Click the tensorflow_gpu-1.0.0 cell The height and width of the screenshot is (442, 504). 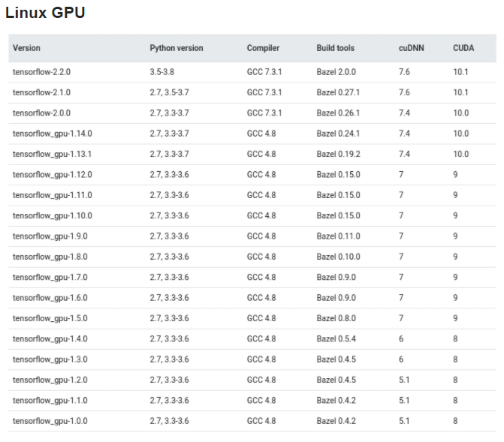click(50, 422)
